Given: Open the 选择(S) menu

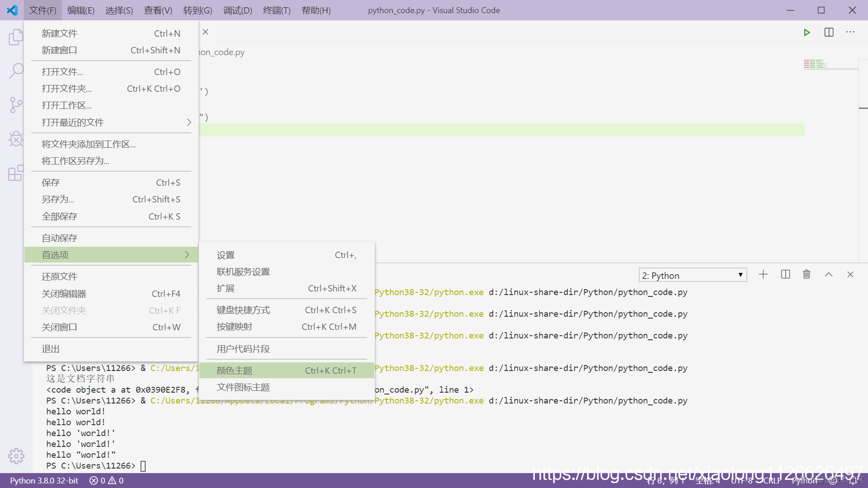Looking at the screenshot, I should [x=119, y=10].
